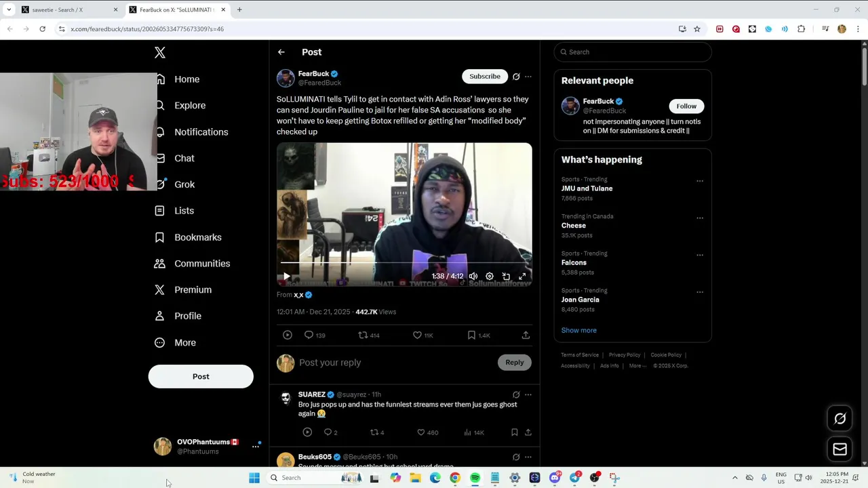Click the X logo in the sidebar
The width and height of the screenshot is (868, 488).
coord(160,52)
